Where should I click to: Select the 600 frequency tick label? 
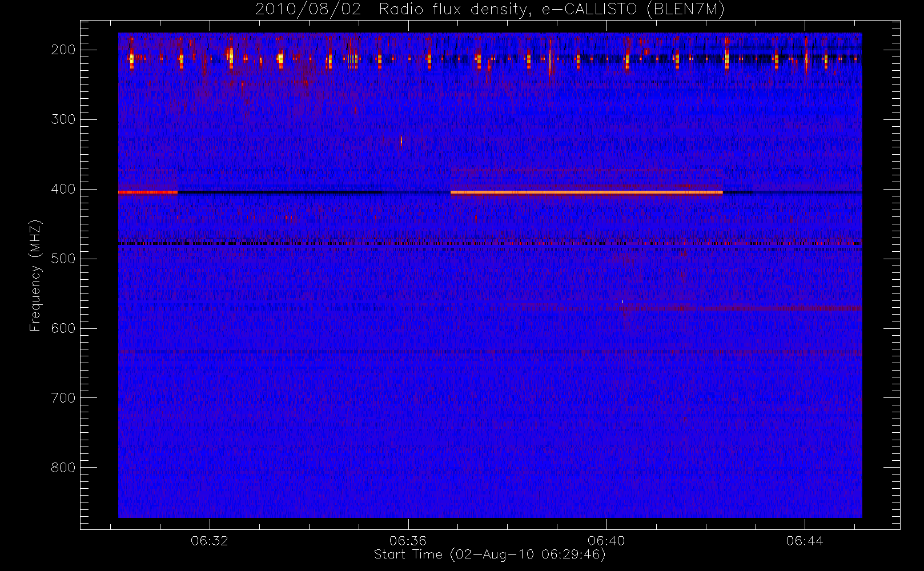pyautogui.click(x=63, y=328)
